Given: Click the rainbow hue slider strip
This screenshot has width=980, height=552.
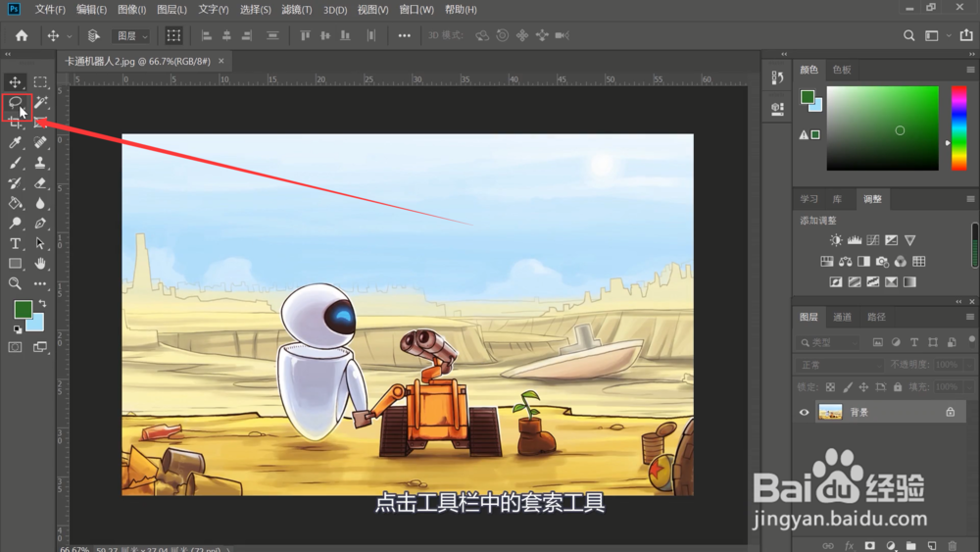Looking at the screenshot, I should pyautogui.click(x=958, y=128).
